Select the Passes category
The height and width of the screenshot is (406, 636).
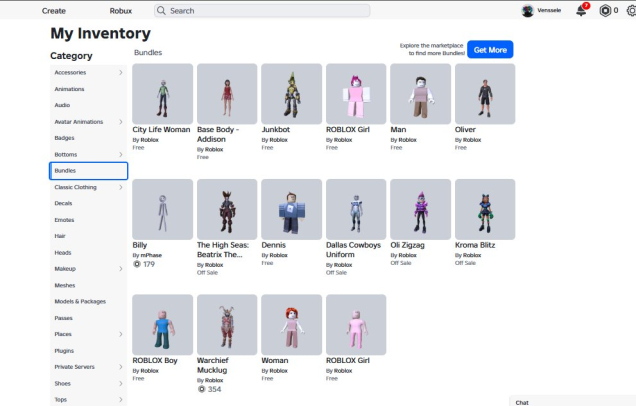point(88,318)
